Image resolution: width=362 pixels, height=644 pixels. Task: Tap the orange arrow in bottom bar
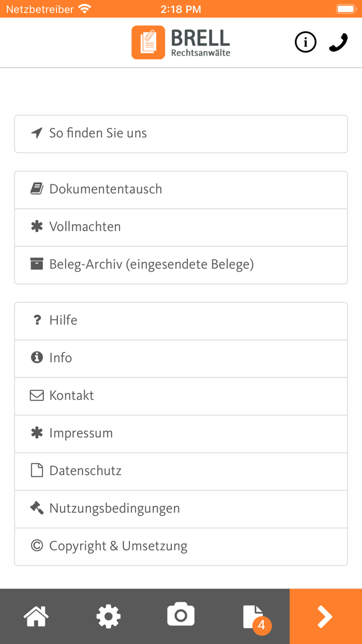325,616
